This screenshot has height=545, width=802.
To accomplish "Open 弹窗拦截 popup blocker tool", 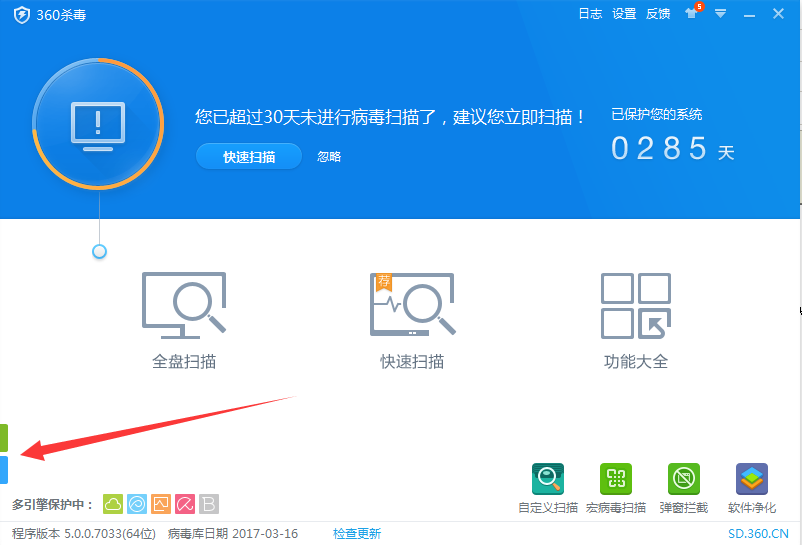I will 684,488.
